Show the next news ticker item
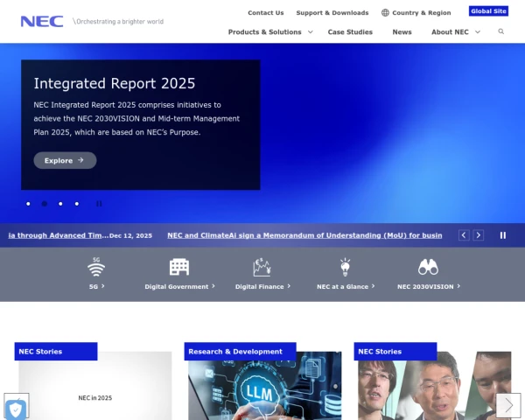 [478, 235]
